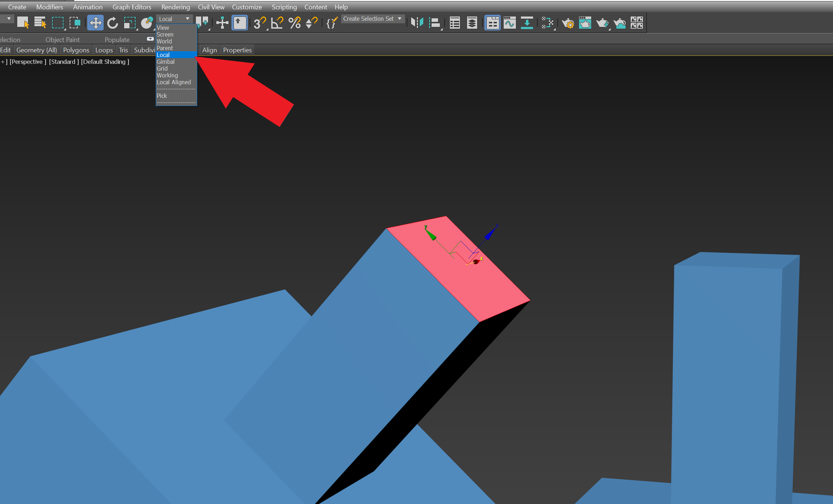Open Select by Name list
Viewport: 833px width, 504px height.
pos(40,23)
